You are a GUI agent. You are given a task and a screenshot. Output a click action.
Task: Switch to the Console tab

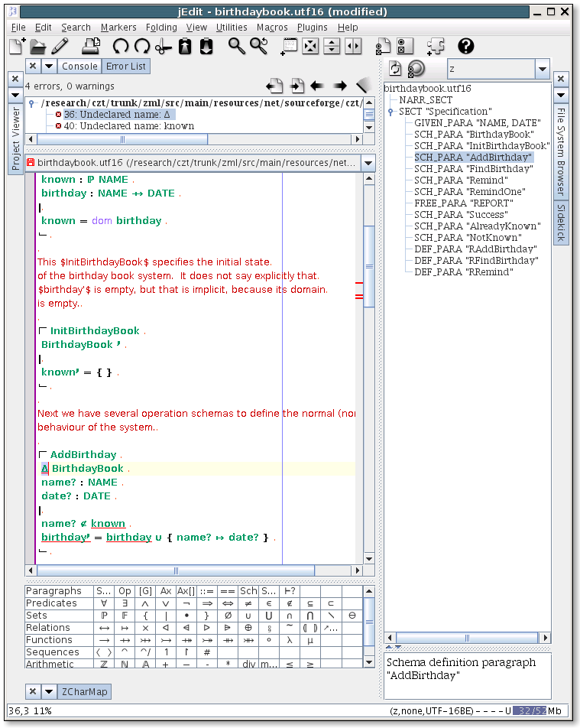point(79,67)
